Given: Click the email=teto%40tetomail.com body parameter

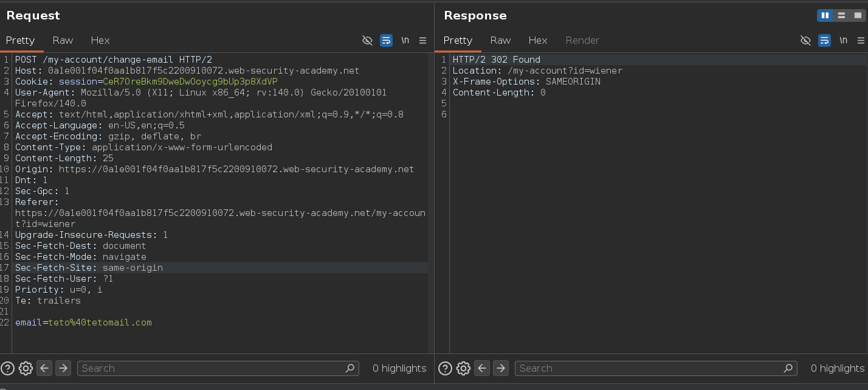Looking at the screenshot, I should click(x=83, y=322).
